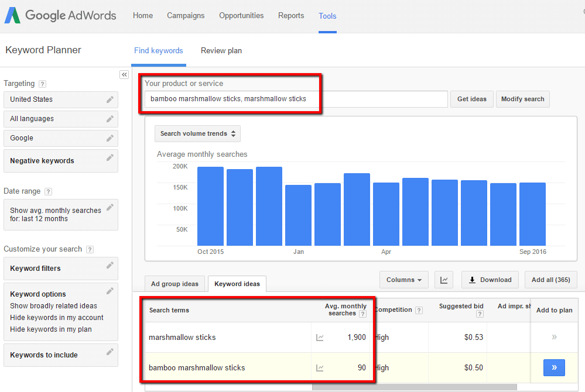Viewport: 585px width, 392px height.
Task: Edit Keyword options pencil icon
Action: tap(110, 291)
